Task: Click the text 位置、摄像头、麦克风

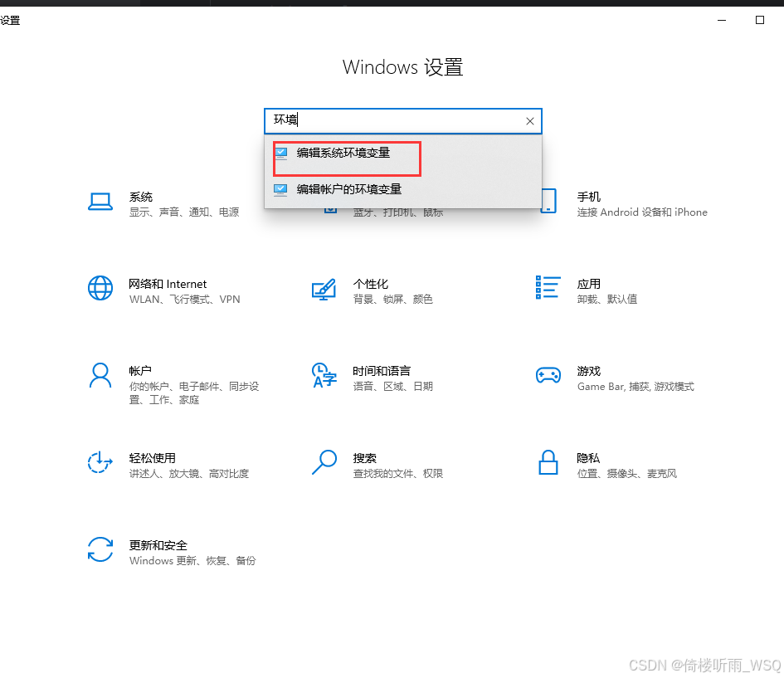Action: pyautogui.click(x=627, y=473)
